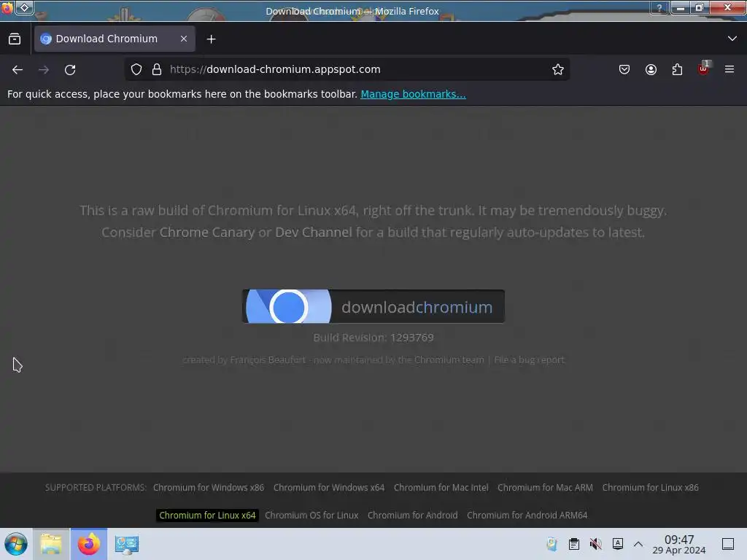The width and height of the screenshot is (747, 560).
Task: Open the clipboard tray icon
Action: pos(574,544)
